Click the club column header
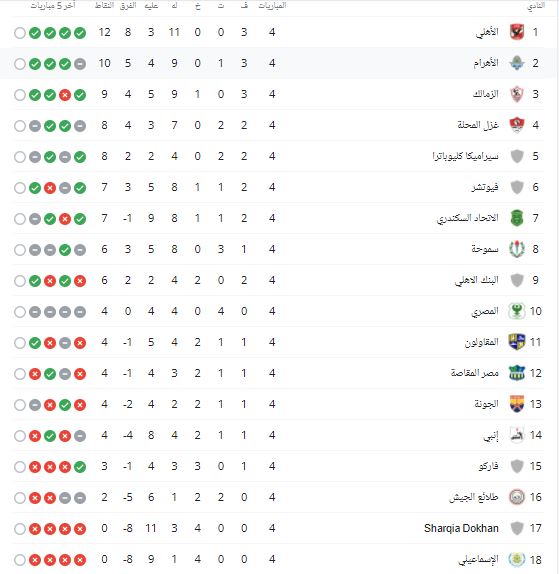559x574 pixels. [x=536, y=5]
